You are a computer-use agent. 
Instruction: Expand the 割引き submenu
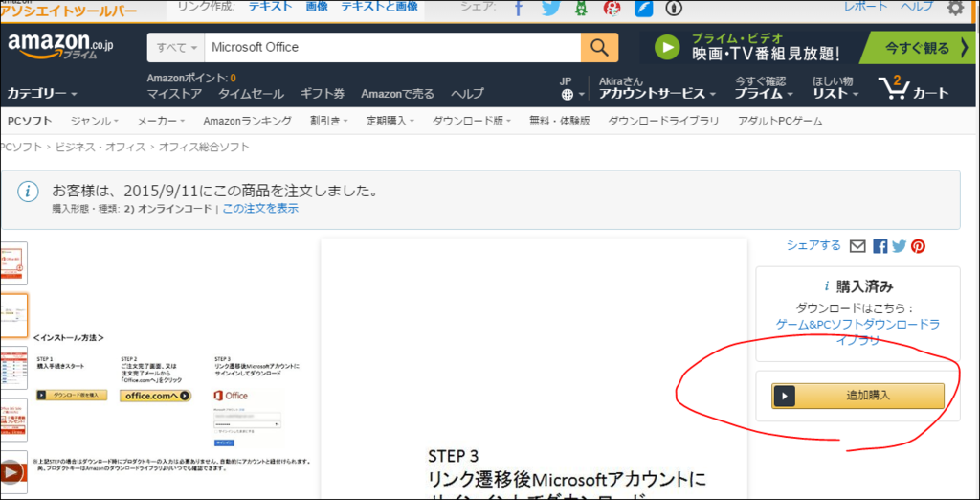(x=329, y=122)
